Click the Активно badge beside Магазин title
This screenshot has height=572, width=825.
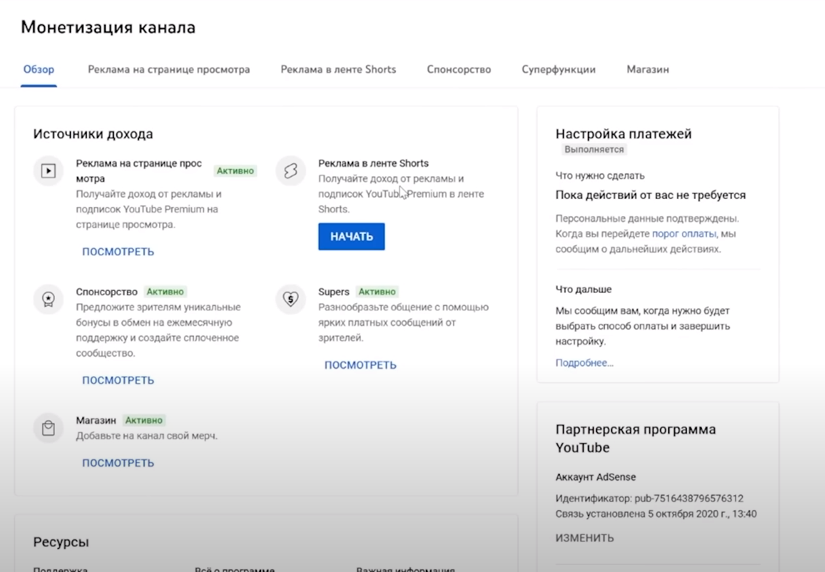point(144,420)
